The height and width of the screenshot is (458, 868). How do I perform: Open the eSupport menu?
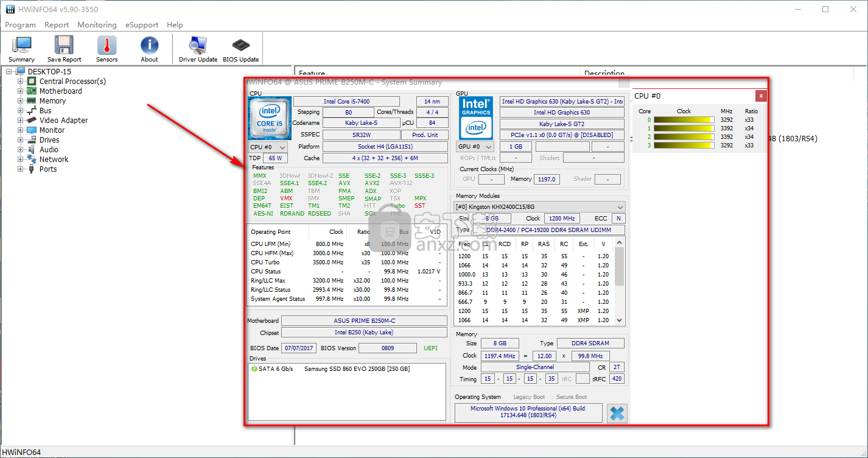pyautogui.click(x=142, y=25)
